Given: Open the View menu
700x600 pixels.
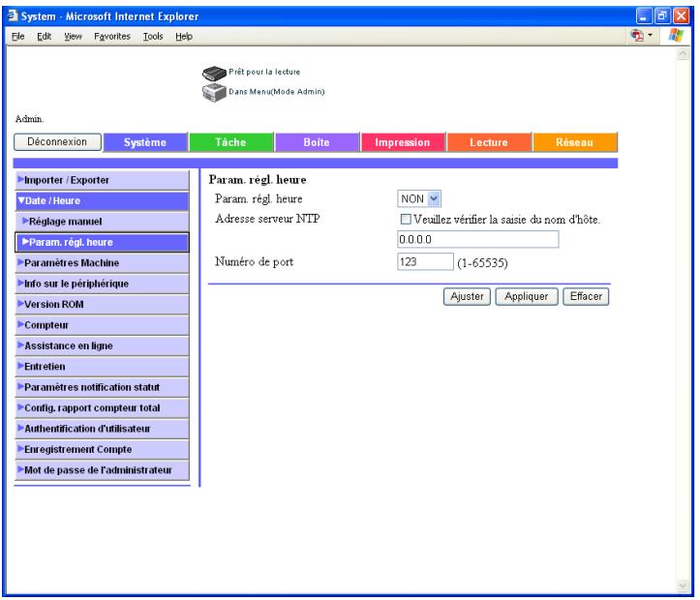Looking at the screenshot, I should tap(73, 36).
